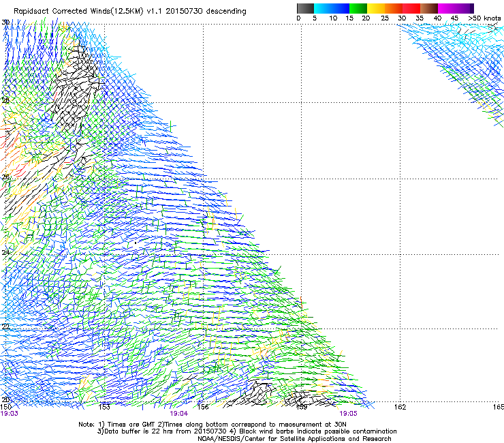
Task: Click latitude label '26' on left axis
Action: 5,177
